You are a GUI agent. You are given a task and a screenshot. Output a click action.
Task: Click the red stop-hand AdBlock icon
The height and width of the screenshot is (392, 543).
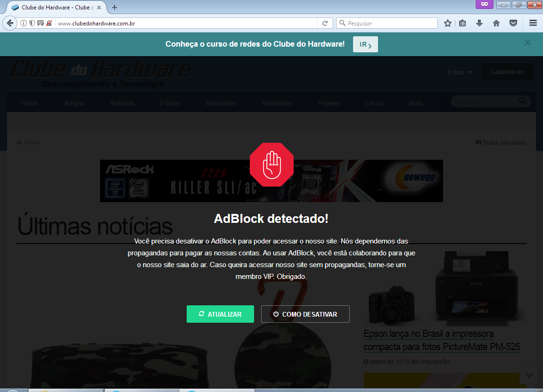[x=271, y=164]
